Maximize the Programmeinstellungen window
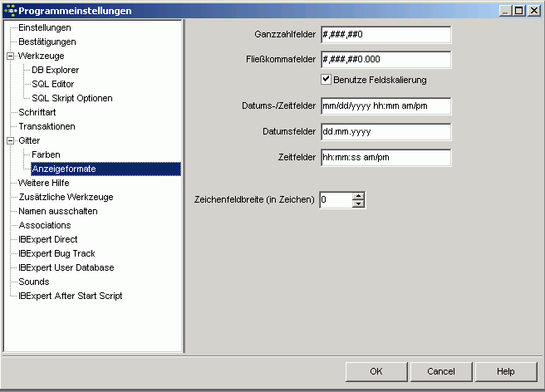545x392 pixels. 519,11
